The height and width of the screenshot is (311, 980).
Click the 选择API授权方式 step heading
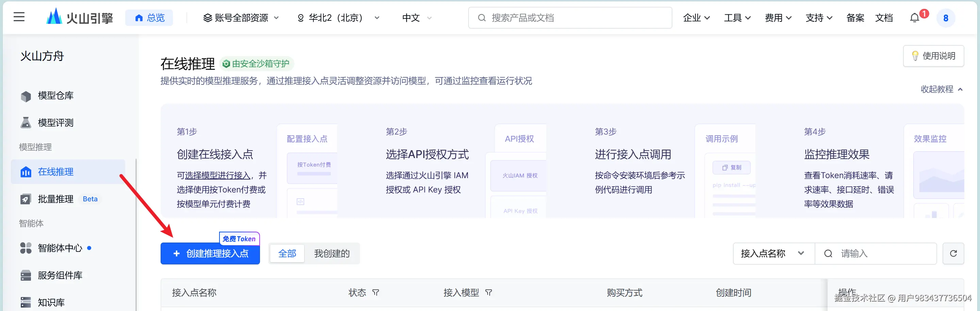tap(427, 155)
